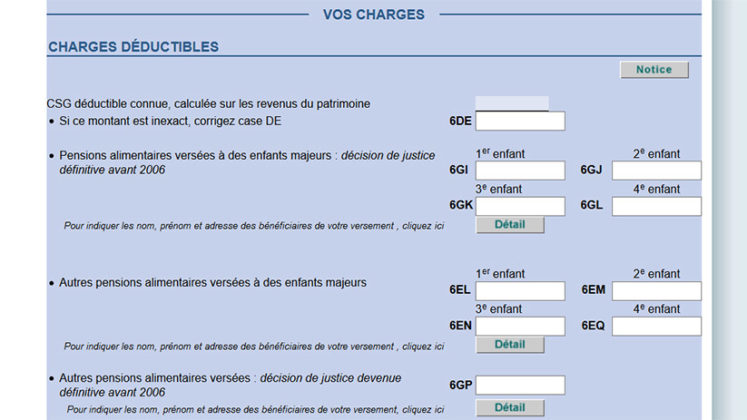
Task: Select the 6EM second child field
Action: (x=656, y=290)
